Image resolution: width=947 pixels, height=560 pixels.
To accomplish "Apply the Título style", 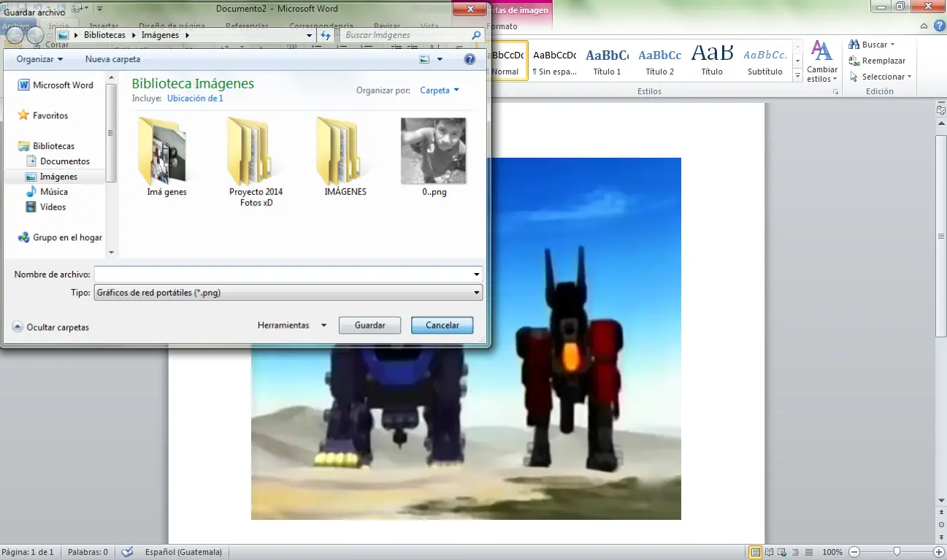I will pyautogui.click(x=712, y=61).
